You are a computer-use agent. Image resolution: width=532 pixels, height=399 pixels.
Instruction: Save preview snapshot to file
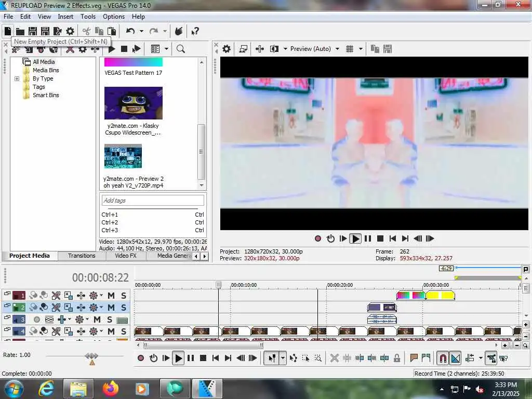pyautogui.click(x=388, y=49)
